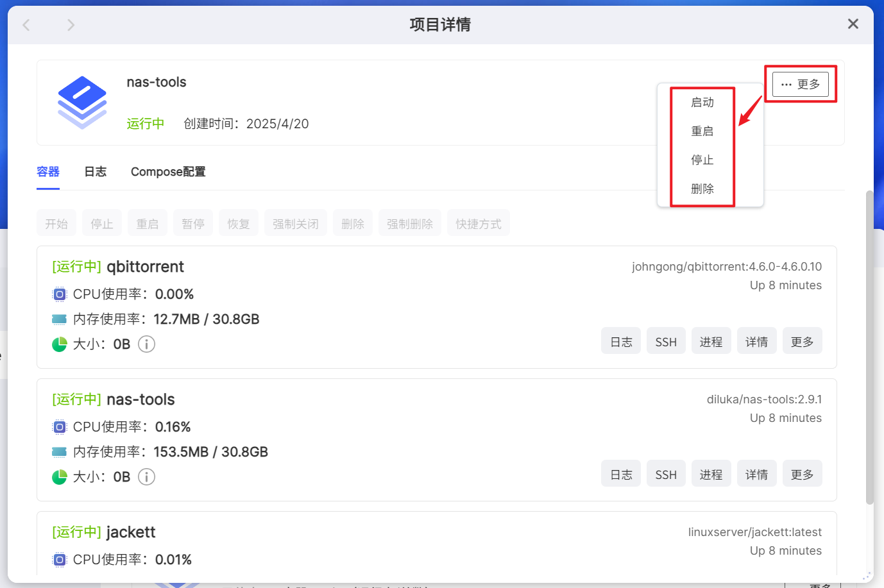Click the 开始 toolbar button

click(56, 223)
